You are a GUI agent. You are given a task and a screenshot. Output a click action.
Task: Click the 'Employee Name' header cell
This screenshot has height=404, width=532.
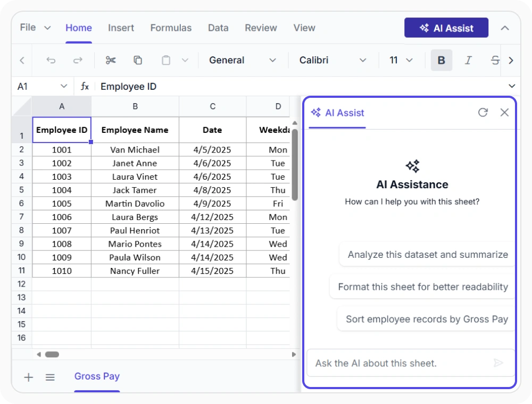click(135, 130)
